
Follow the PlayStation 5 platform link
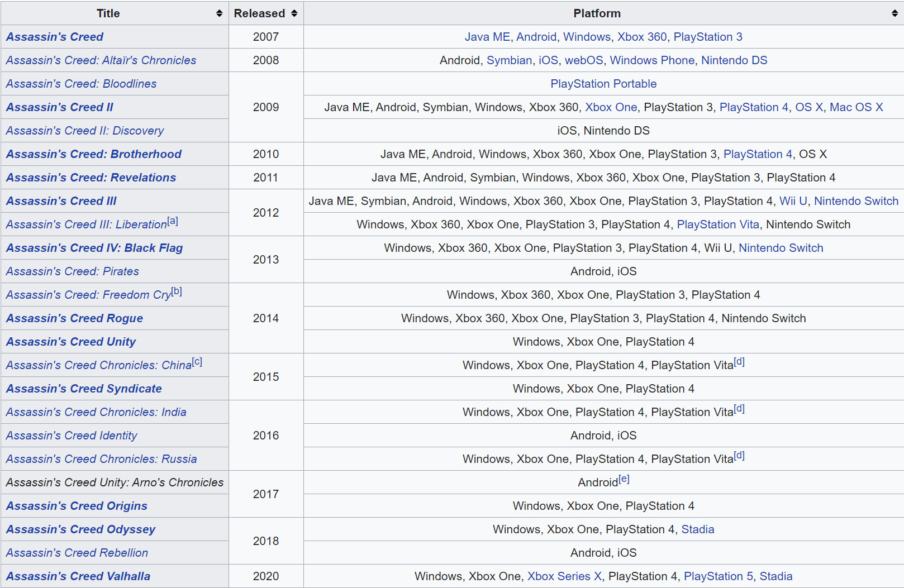click(x=719, y=576)
